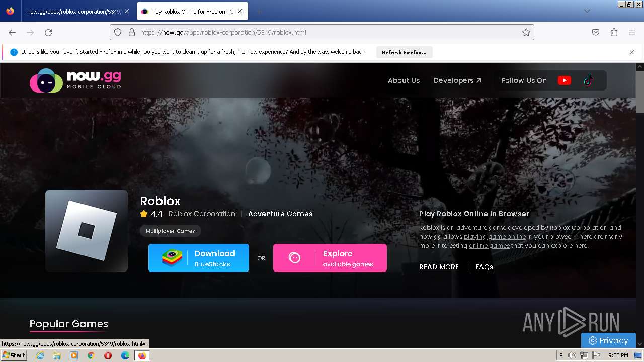Screen dimensions: 644x362
Task: Open the media player taskbar icon
Action: [74, 355]
